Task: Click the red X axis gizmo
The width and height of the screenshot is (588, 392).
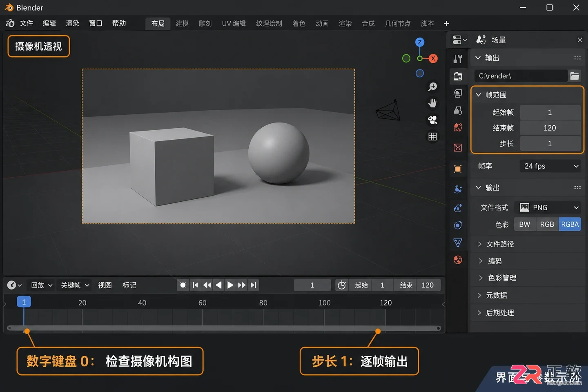Action: click(x=433, y=58)
